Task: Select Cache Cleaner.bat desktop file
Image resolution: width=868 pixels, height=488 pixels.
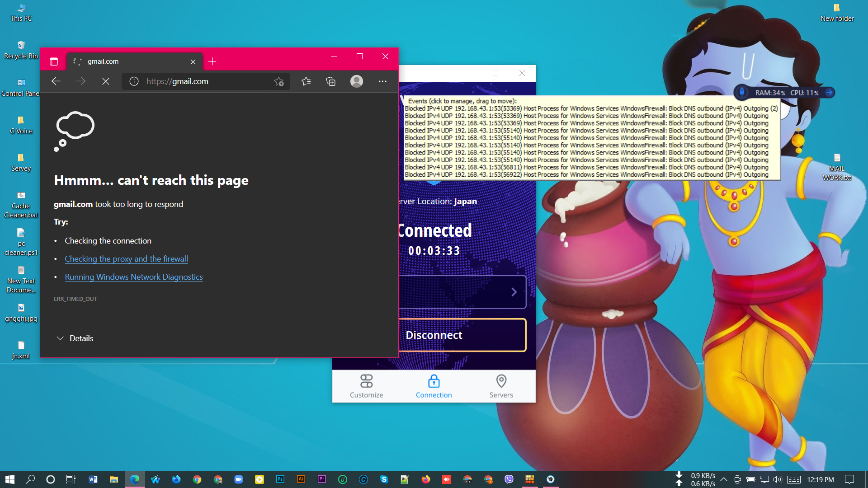Action: [21, 205]
